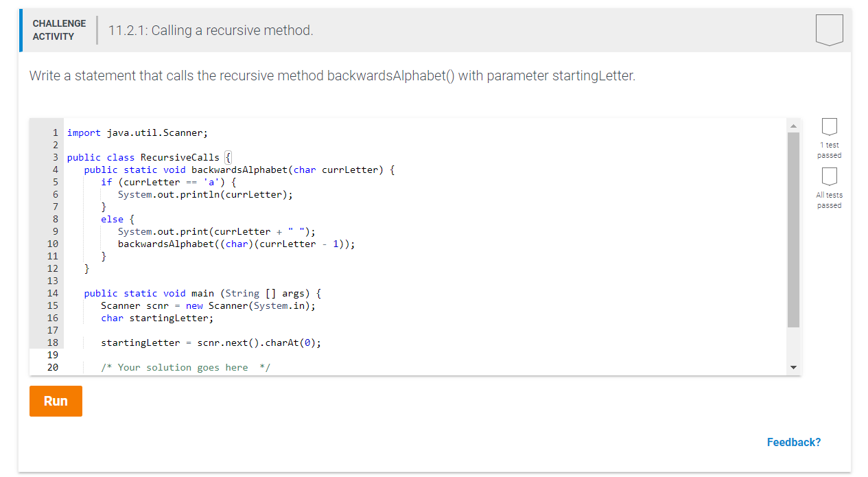This screenshot has width=868, height=477.
Task: Click line number 20 in the gutter
Action: [x=54, y=367]
